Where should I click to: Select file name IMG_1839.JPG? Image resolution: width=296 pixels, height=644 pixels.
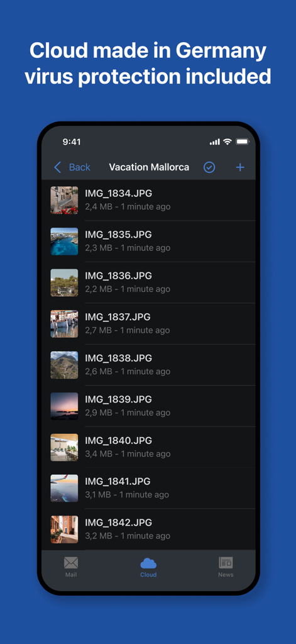[x=118, y=399]
